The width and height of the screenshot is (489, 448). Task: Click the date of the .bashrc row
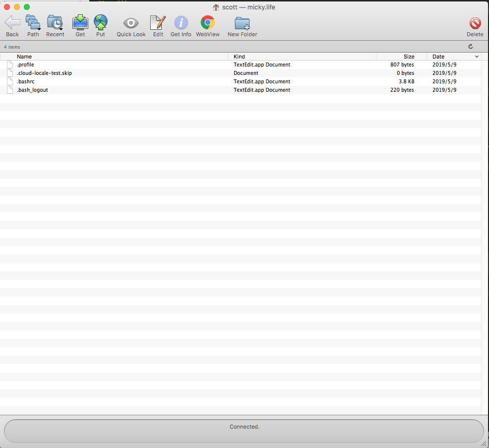[x=444, y=81]
